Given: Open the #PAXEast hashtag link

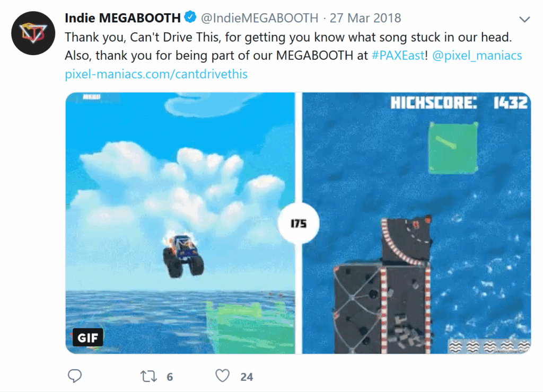Looking at the screenshot, I should [x=398, y=56].
